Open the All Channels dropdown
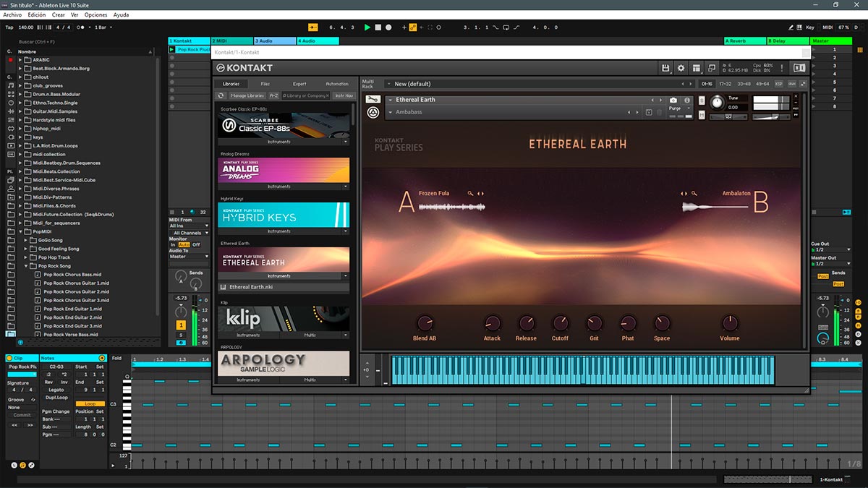Screen dimensions: 868x488 coord(189,233)
